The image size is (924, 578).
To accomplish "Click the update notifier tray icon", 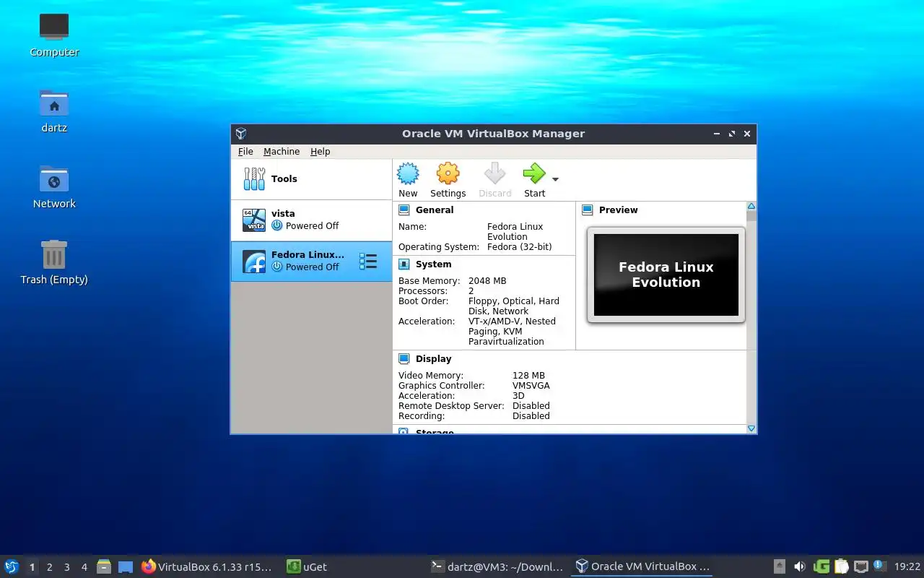I will [879, 566].
